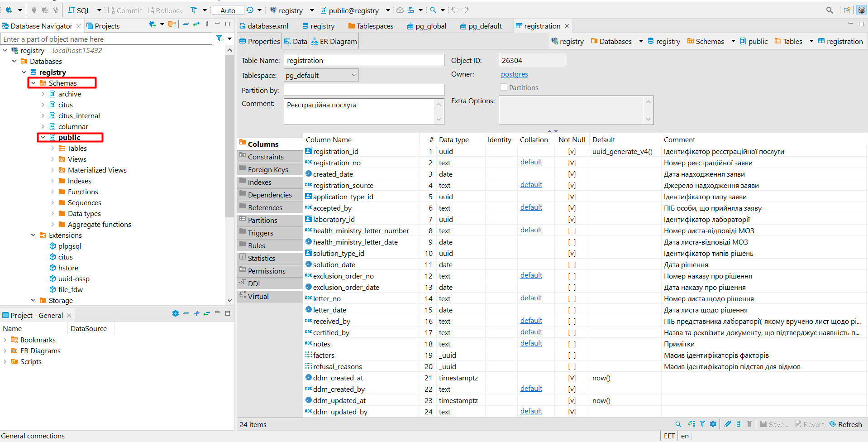Image resolution: width=868 pixels, height=442 pixels.
Task: Select the Foreign Keys section
Action: point(270,169)
